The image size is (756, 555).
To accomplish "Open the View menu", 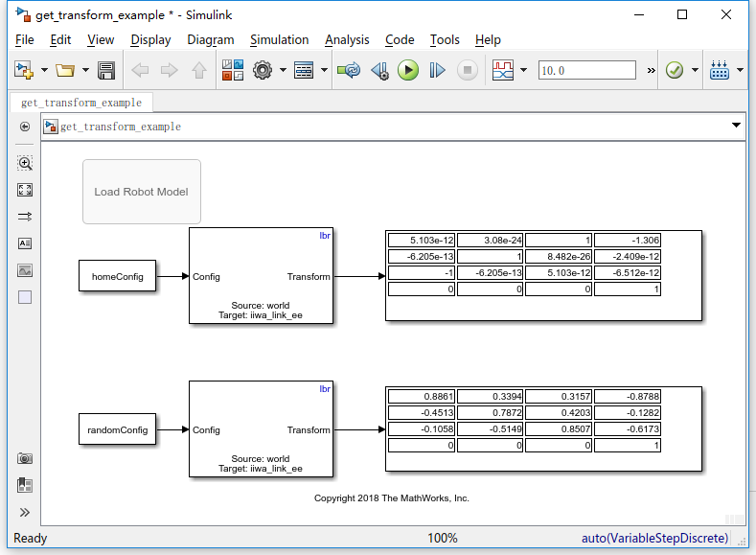I will [101, 39].
